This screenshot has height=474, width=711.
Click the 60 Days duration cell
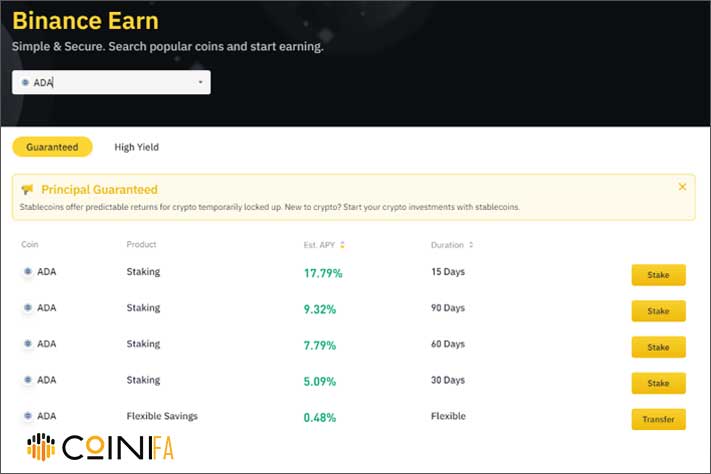448,344
